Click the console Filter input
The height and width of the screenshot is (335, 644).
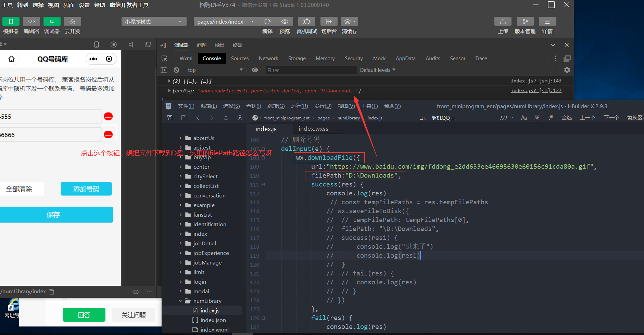point(311,70)
